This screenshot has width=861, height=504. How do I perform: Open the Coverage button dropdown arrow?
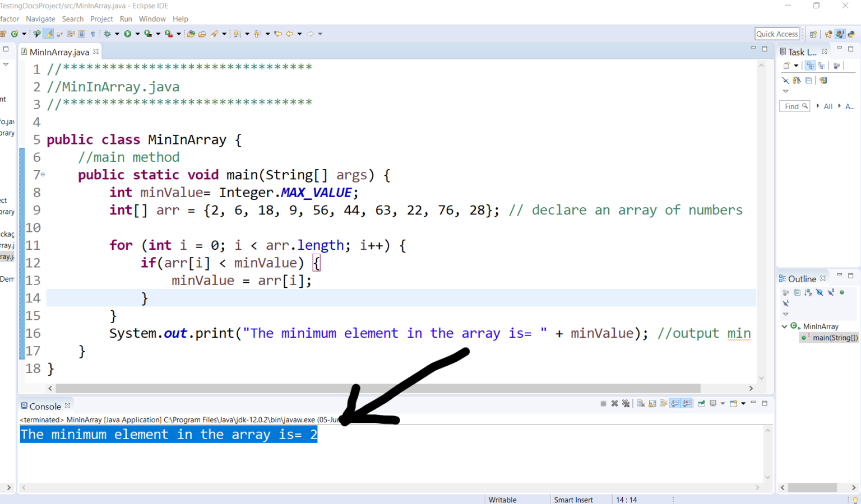click(x=158, y=34)
